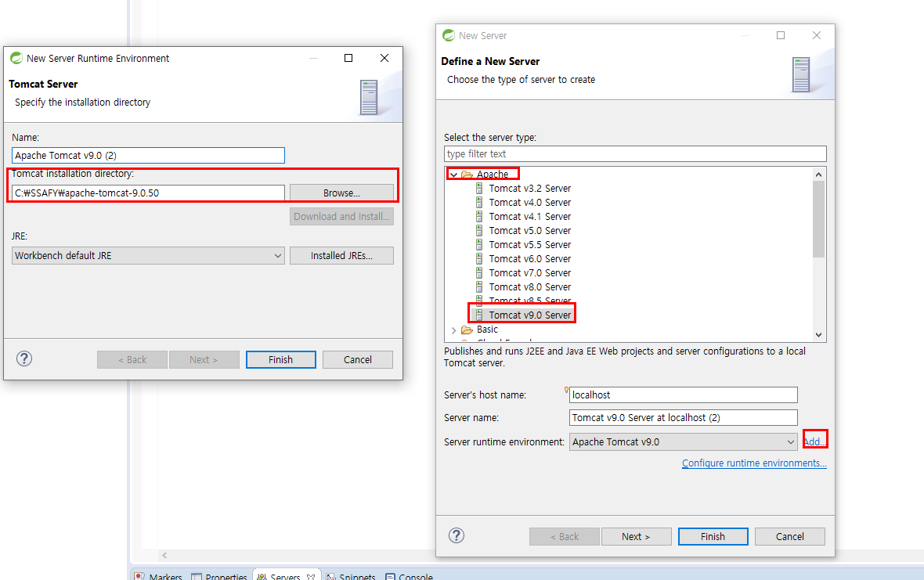Screen dimensions: 924x580
Task: Click the server list scrollbar thumb
Action: click(818, 219)
